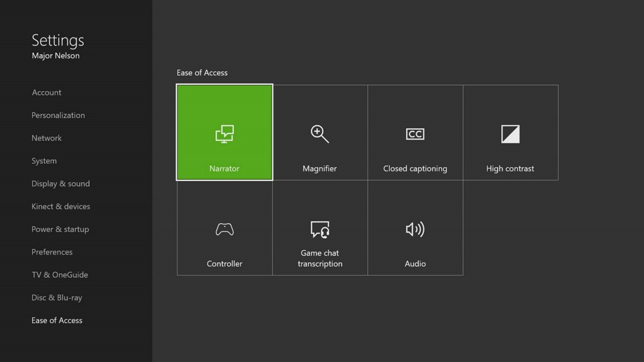The image size is (644, 362).
Task: Open Disc & Blu-ray settings
Action: click(57, 297)
